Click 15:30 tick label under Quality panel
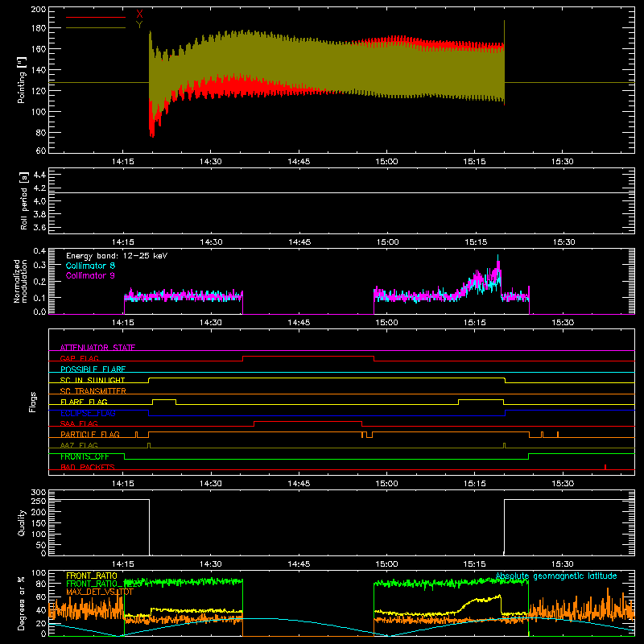644x644 pixels. [562, 564]
